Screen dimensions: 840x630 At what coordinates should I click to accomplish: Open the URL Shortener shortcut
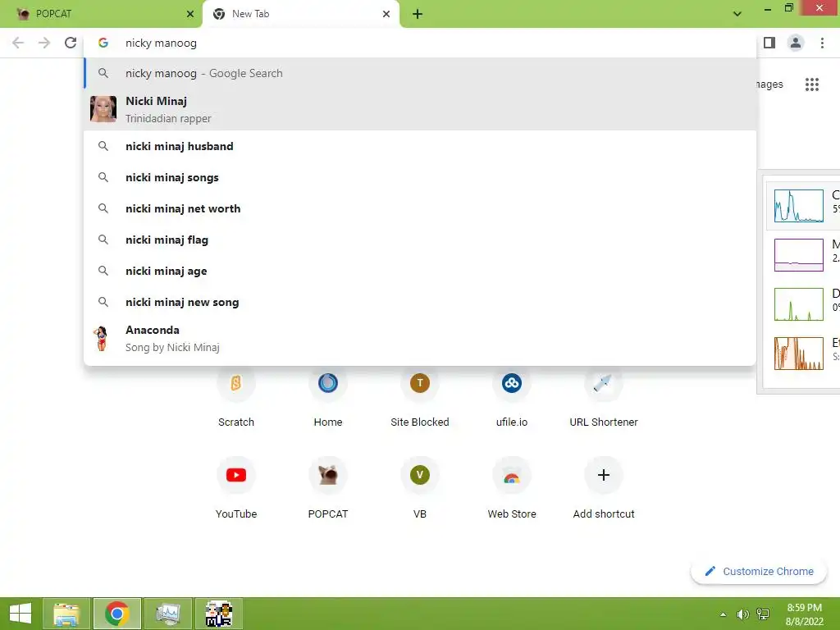[604, 395]
